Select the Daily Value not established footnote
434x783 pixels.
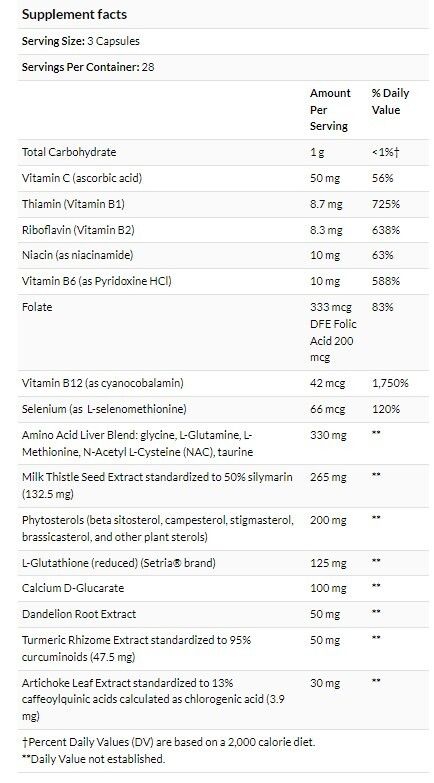[x=93, y=759]
